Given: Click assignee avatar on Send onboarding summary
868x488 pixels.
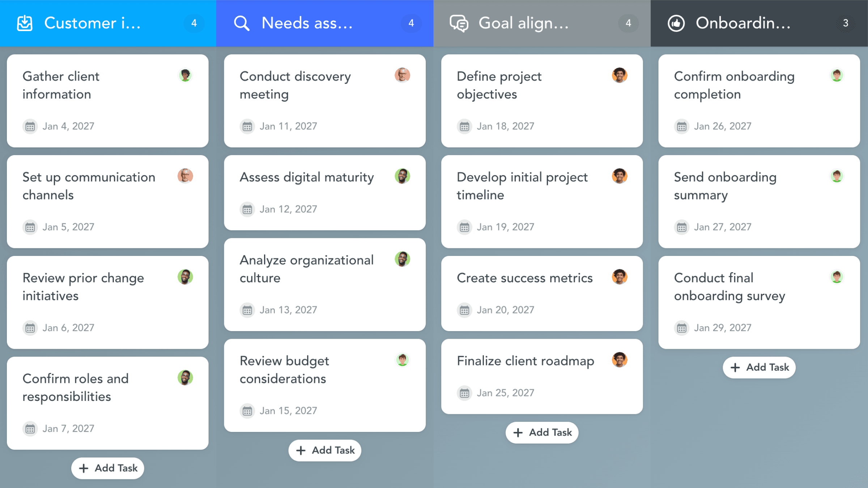Looking at the screenshot, I should pos(837,176).
